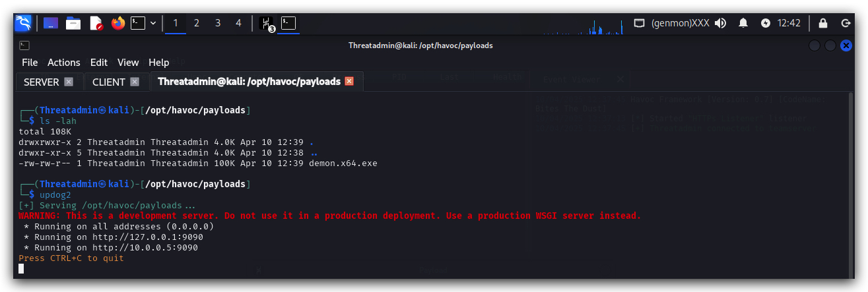This screenshot has width=868, height=292.
Task: Switch to workspace 3
Action: [218, 23]
